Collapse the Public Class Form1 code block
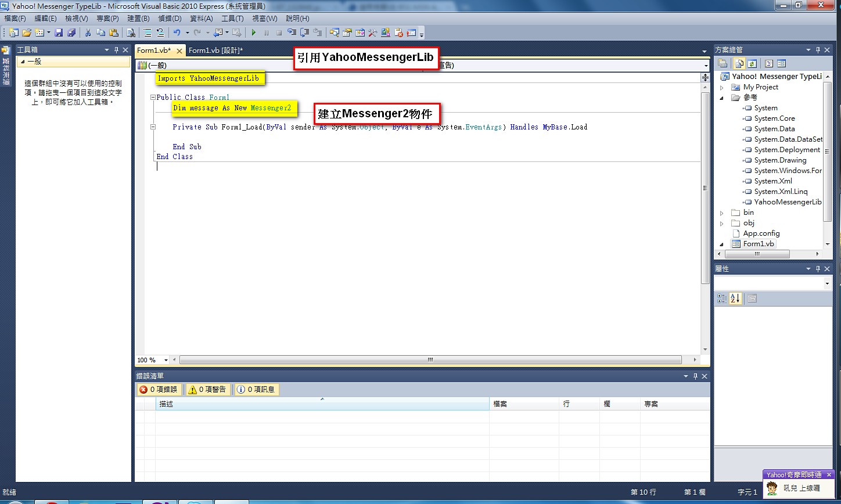This screenshot has height=504, width=841. click(153, 98)
